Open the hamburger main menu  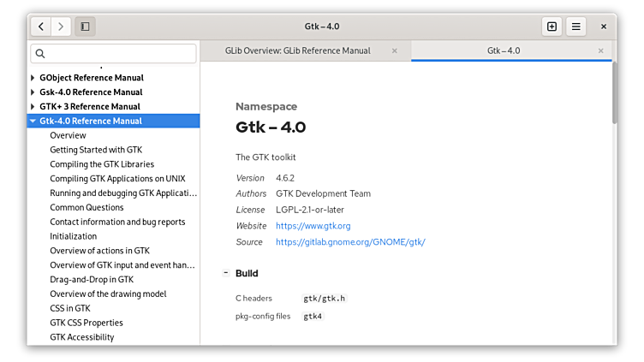[576, 27]
